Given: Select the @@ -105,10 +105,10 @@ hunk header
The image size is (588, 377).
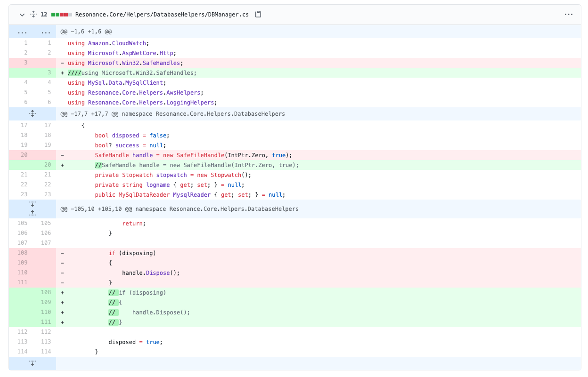Looking at the screenshot, I should pyautogui.click(x=180, y=209).
